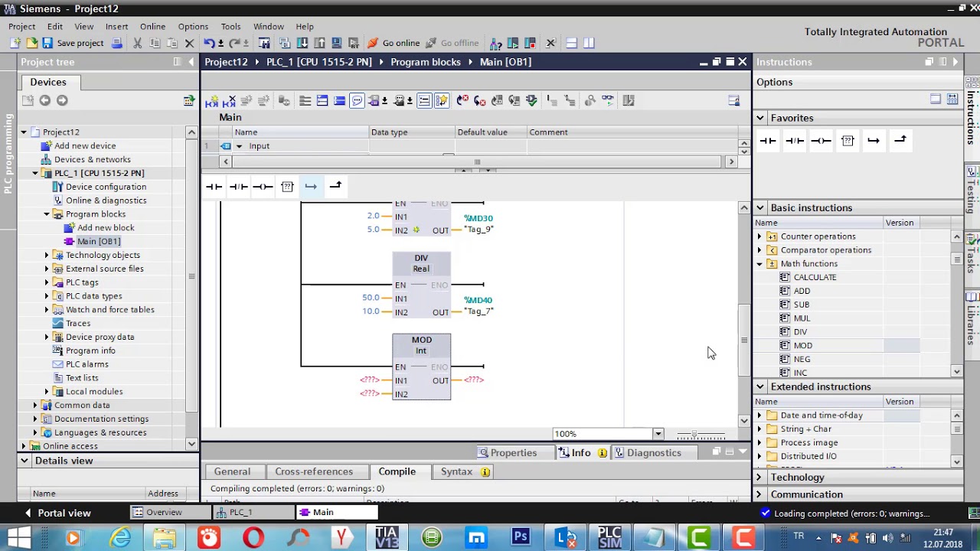Click Add new block in project tree
The image size is (980, 551).
coord(106,227)
